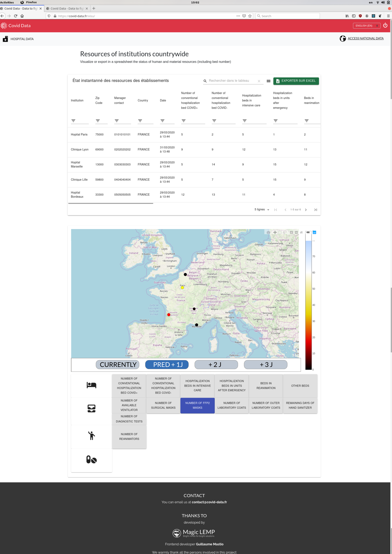
Task: Select the pan tool on map
Action: tap(275, 232)
